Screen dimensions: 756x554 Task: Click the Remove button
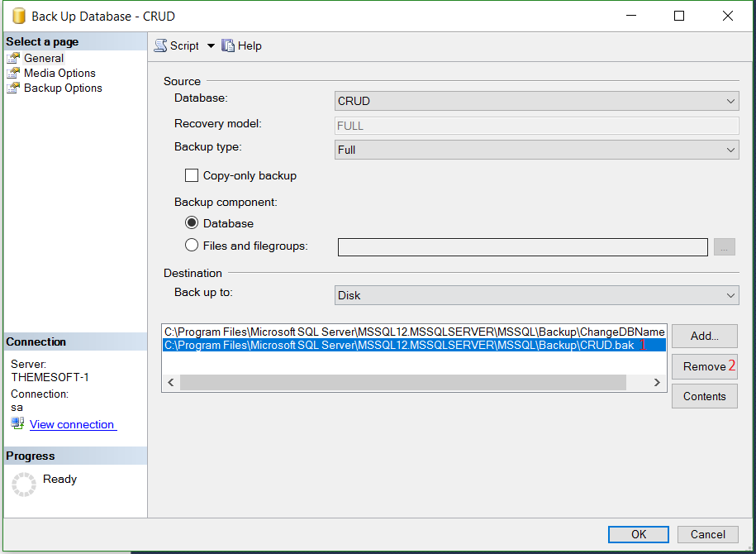705,367
